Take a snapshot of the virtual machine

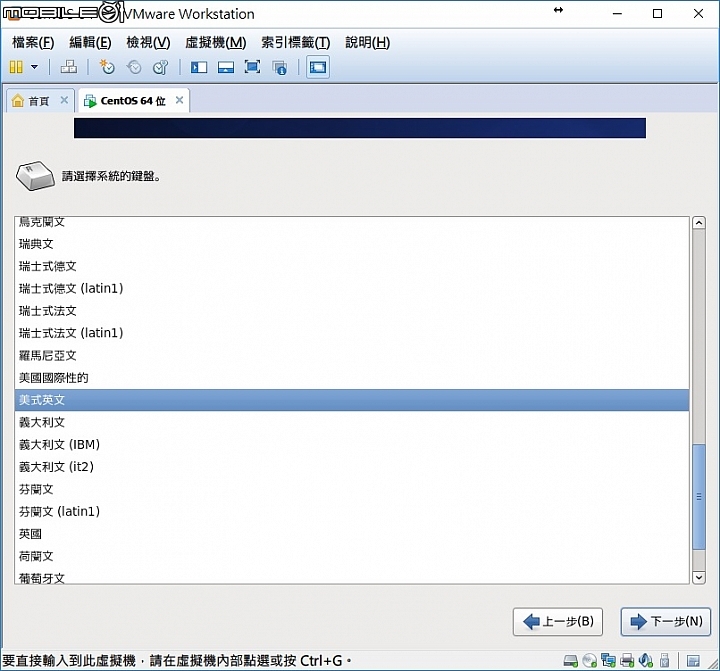107,67
